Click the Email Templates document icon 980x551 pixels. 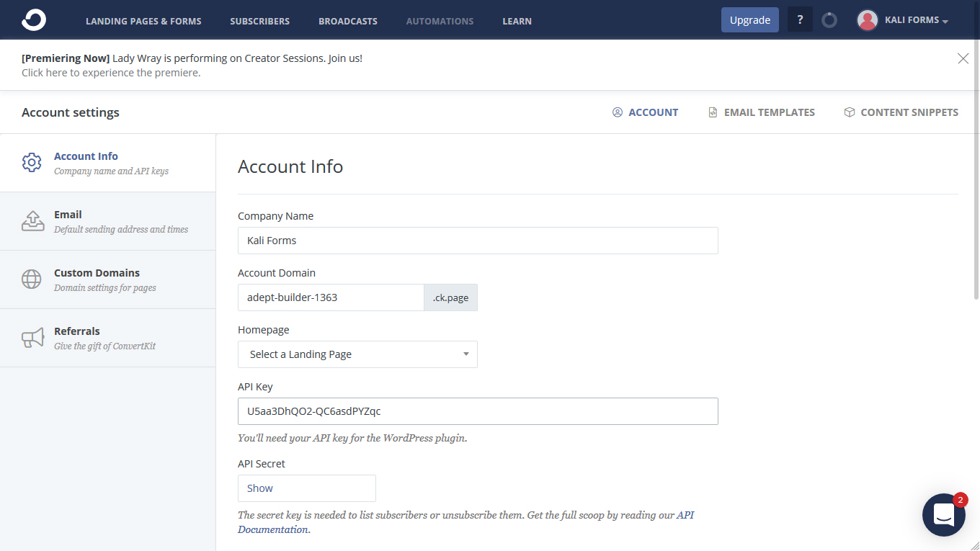(713, 112)
